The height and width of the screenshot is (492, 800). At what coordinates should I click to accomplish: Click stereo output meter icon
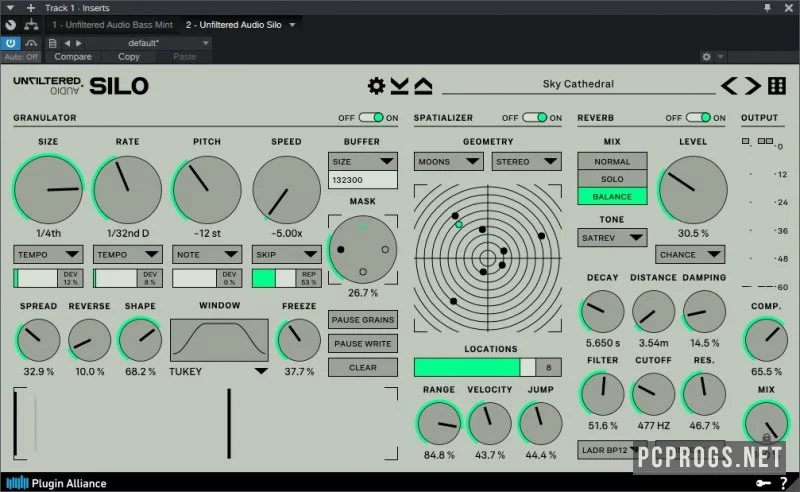pyautogui.click(x=765, y=141)
